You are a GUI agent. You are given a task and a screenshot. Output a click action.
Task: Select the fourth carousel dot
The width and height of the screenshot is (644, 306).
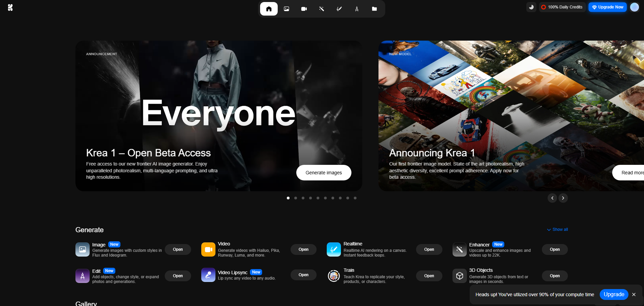[310, 198]
